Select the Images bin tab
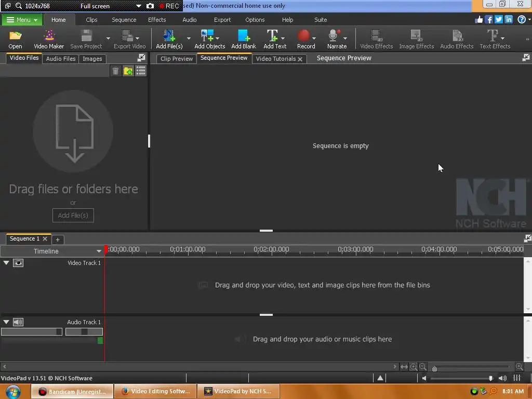The image size is (532, 399). pos(92,59)
